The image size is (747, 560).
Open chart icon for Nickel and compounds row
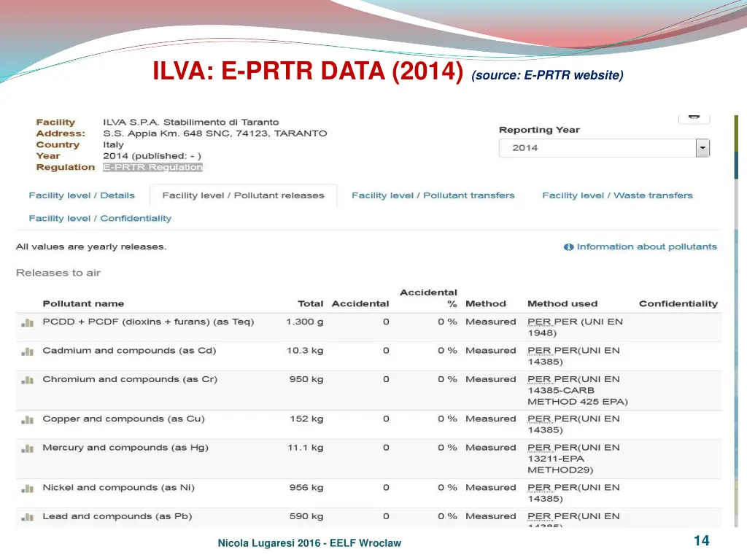(x=28, y=489)
